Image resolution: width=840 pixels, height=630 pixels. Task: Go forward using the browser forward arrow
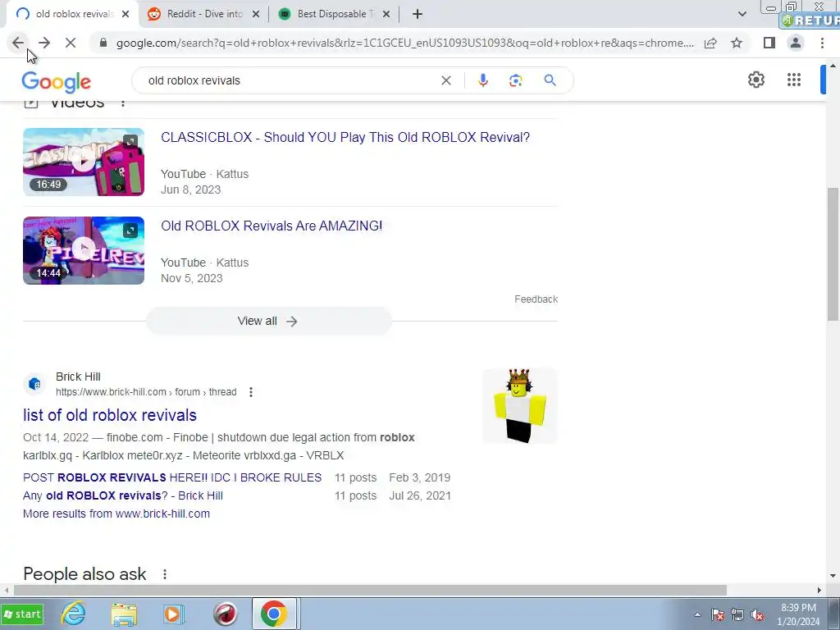44,43
